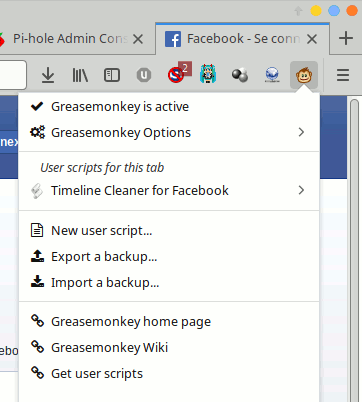Click the blue window control button
Viewport: 362px width, 402px height.
[x=334, y=11]
